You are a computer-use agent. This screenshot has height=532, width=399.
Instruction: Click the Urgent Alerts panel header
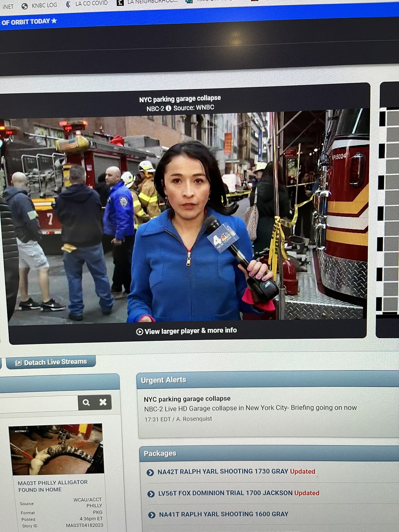[x=268, y=380]
